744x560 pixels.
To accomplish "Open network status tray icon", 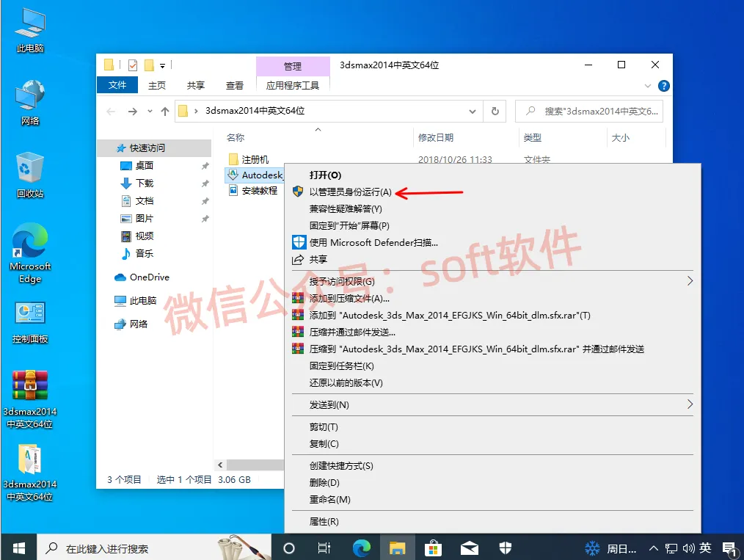I will click(x=671, y=548).
